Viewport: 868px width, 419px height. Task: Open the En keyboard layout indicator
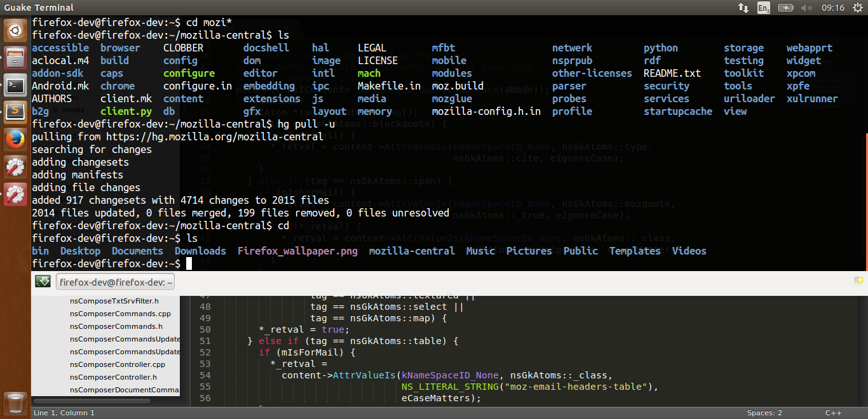click(x=764, y=8)
